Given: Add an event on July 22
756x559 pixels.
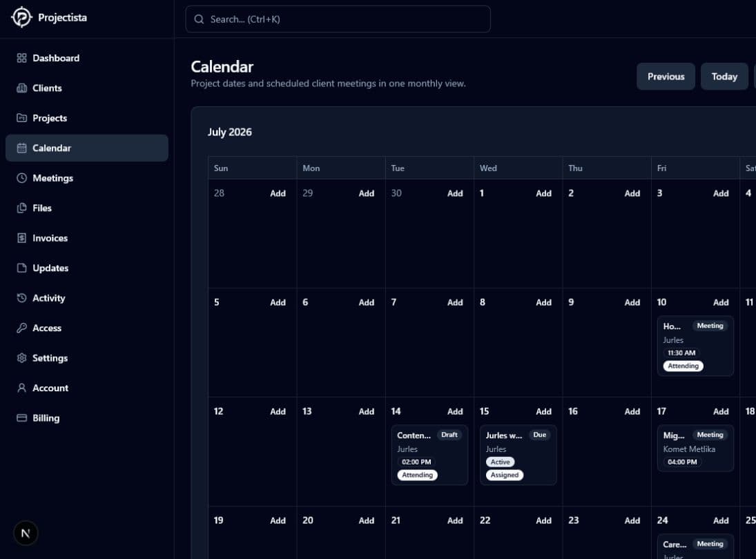Looking at the screenshot, I should 543,520.
